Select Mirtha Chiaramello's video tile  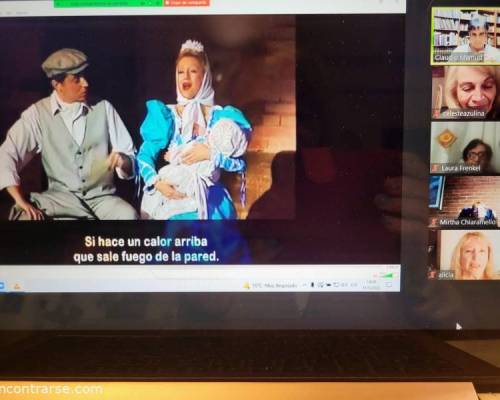tap(466, 202)
